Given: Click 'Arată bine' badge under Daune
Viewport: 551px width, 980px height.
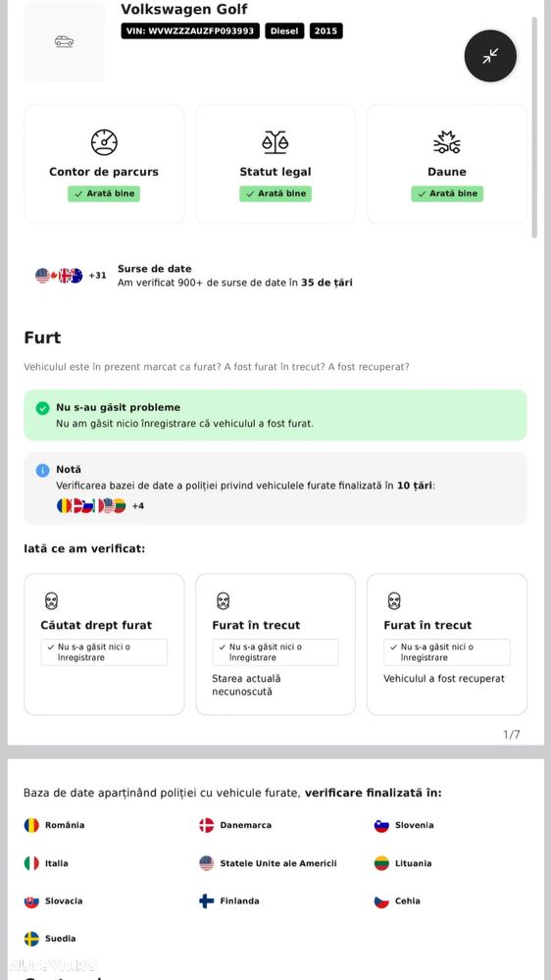Looking at the screenshot, I should [447, 194].
